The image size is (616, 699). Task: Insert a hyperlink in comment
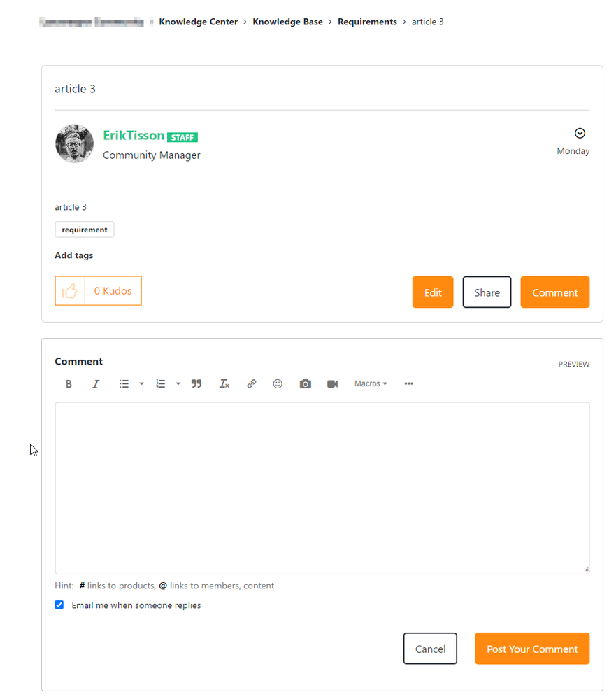pos(251,384)
